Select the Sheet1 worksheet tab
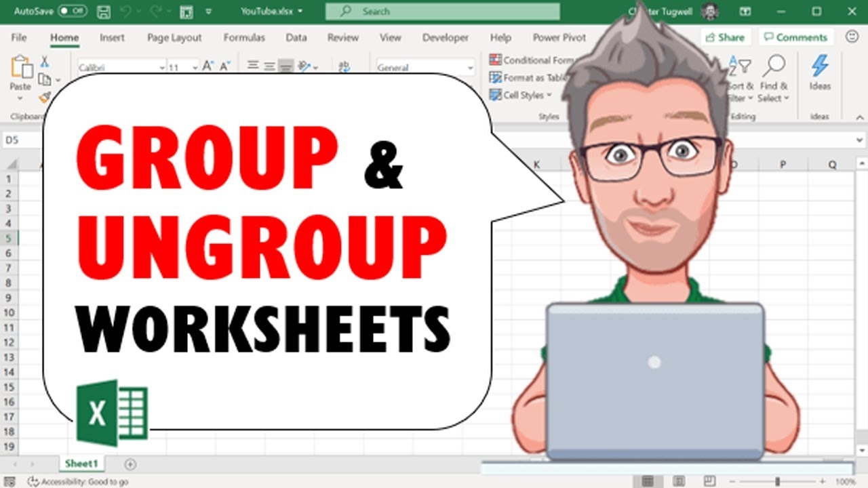The width and height of the screenshot is (868, 488). coord(81,464)
